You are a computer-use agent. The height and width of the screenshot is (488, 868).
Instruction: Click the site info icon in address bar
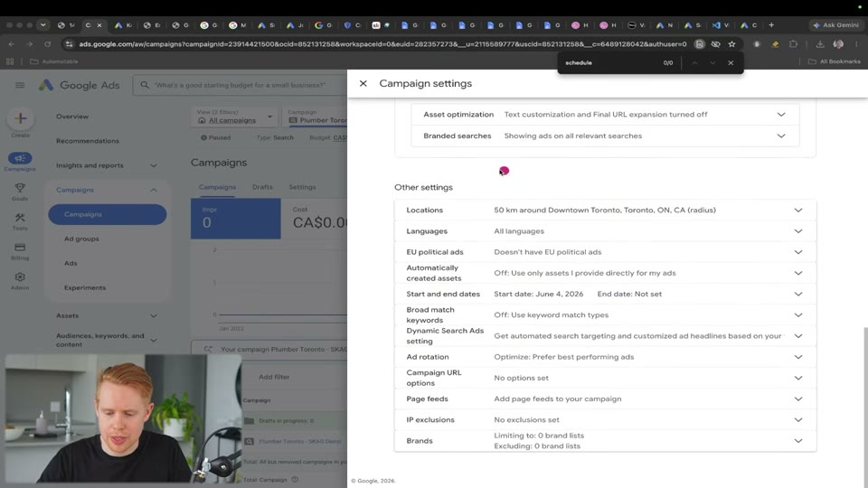coord(69,44)
